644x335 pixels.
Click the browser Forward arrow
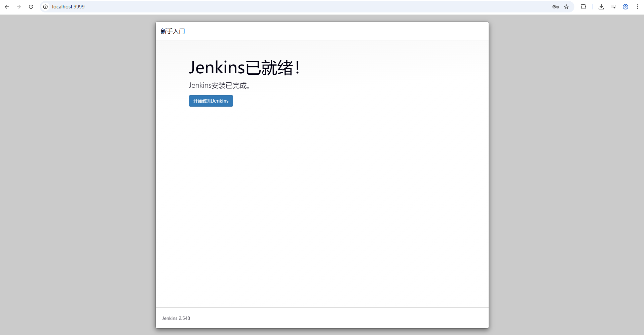click(x=19, y=7)
